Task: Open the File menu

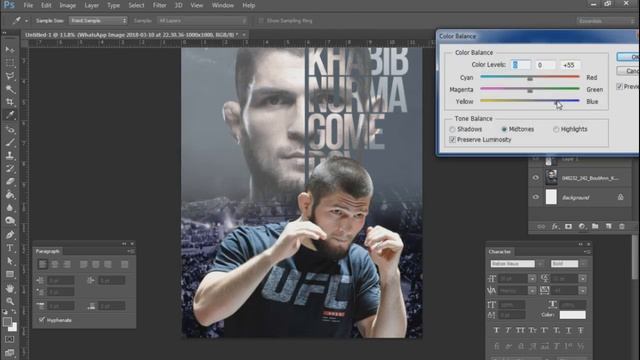Action: point(28,5)
